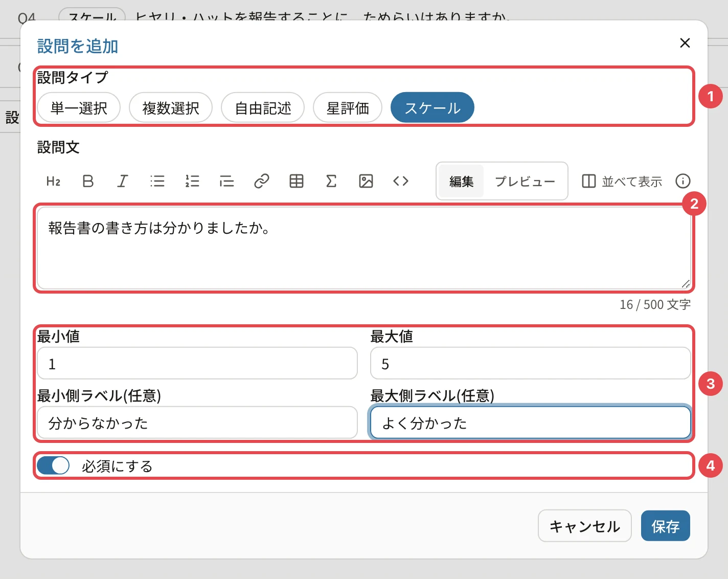
Task: Click the 最小値 input field
Action: (x=197, y=363)
